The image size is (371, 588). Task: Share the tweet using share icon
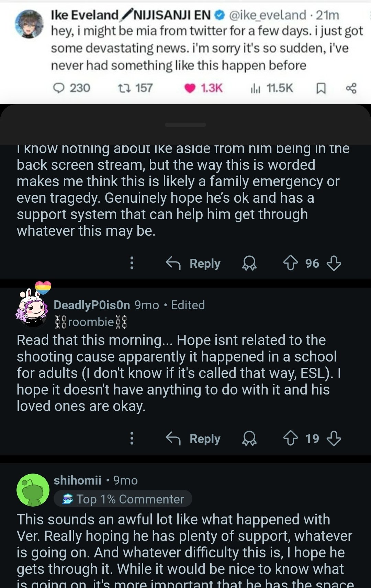point(351,89)
